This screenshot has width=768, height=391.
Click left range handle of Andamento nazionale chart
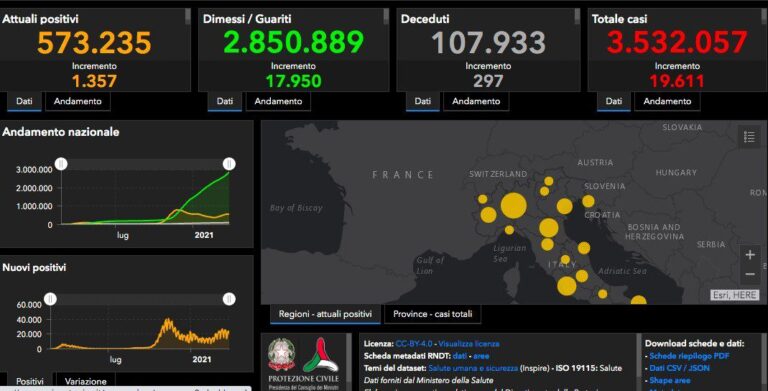(61, 164)
